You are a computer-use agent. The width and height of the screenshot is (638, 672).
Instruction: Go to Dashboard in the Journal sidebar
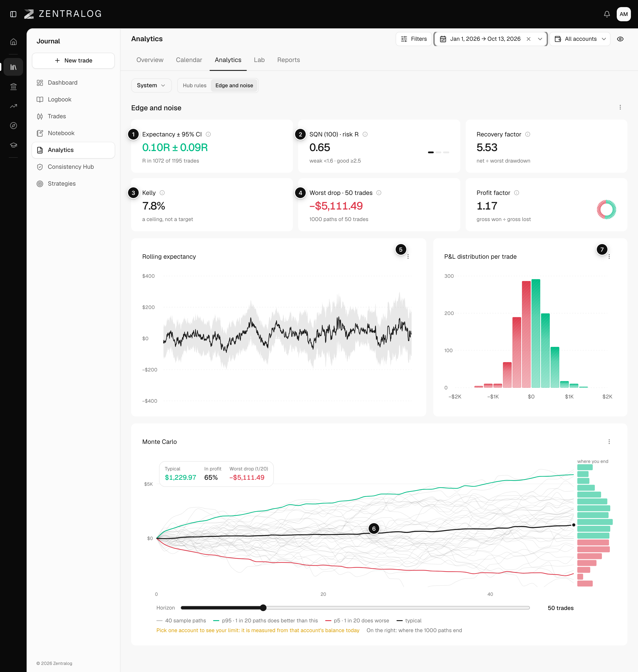tap(73, 83)
